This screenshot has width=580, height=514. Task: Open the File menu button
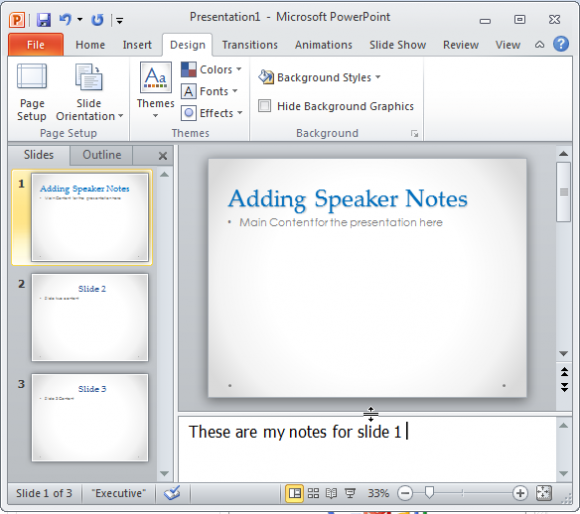tap(36, 44)
